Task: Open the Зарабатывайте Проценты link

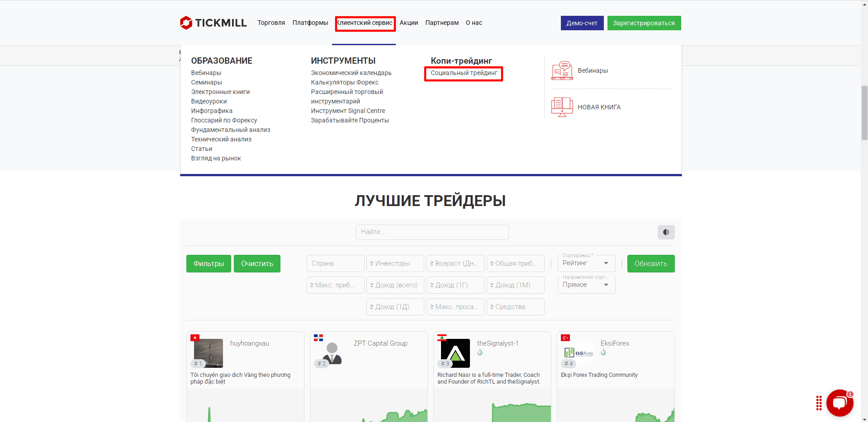Action: pos(350,120)
